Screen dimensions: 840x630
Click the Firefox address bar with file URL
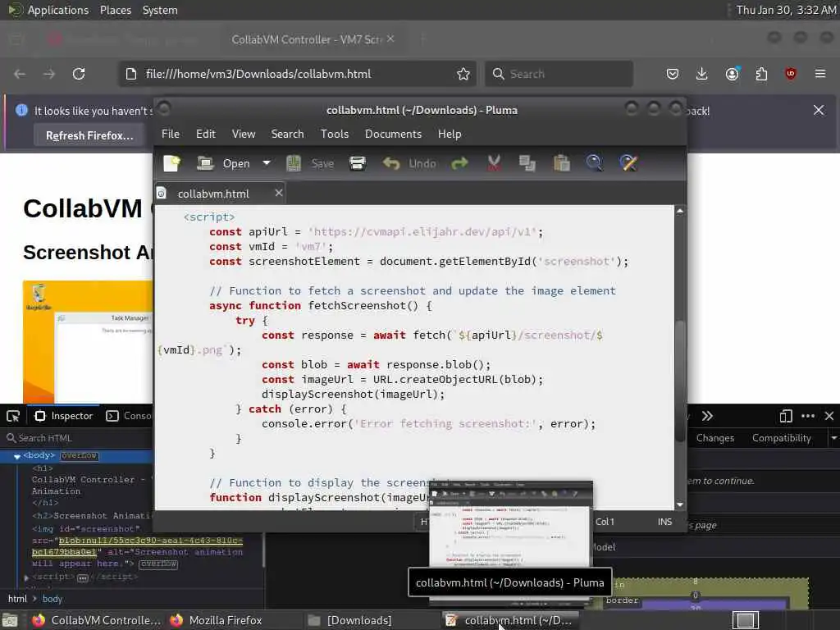297,74
